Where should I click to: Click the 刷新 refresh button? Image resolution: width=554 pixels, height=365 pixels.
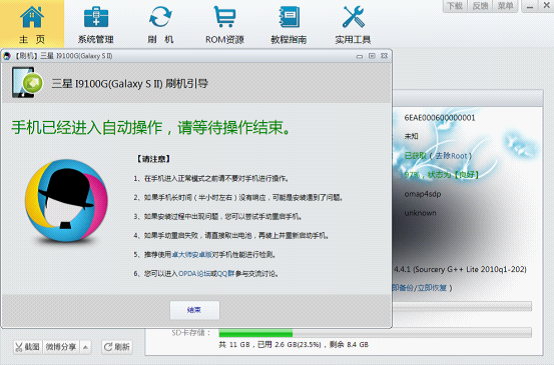[117, 347]
